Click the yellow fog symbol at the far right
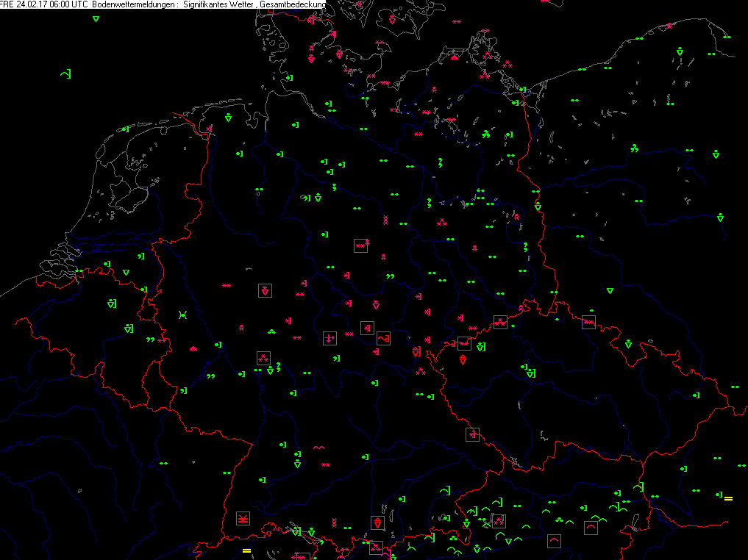 (728, 498)
